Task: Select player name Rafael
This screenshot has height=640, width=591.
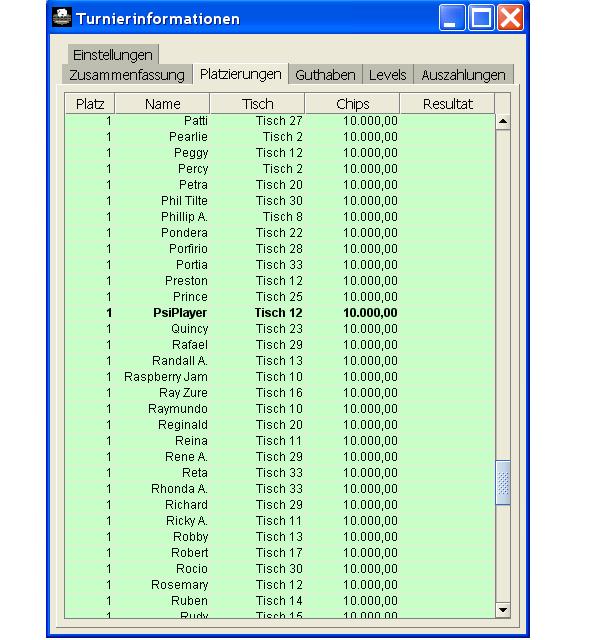Action: pos(190,344)
